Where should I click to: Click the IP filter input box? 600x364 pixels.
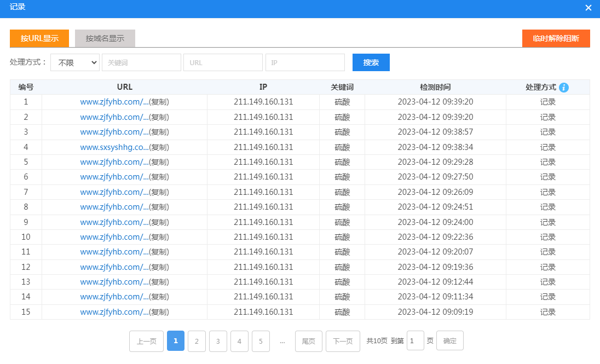click(305, 62)
